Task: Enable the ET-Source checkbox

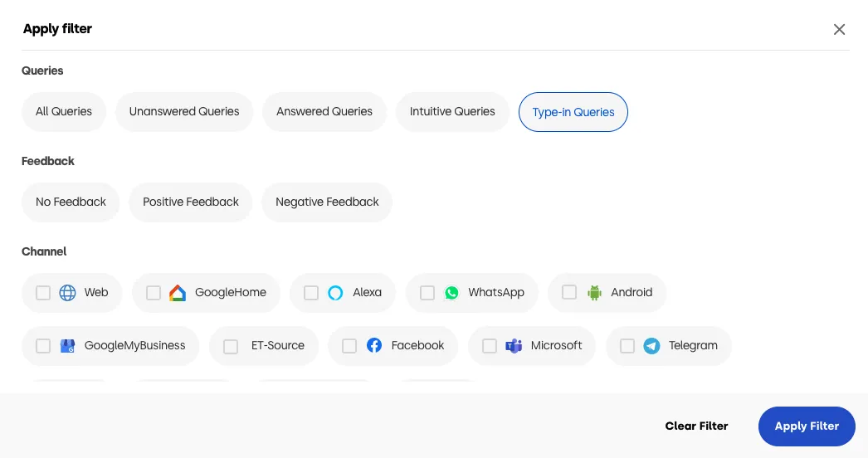Action: [231, 346]
